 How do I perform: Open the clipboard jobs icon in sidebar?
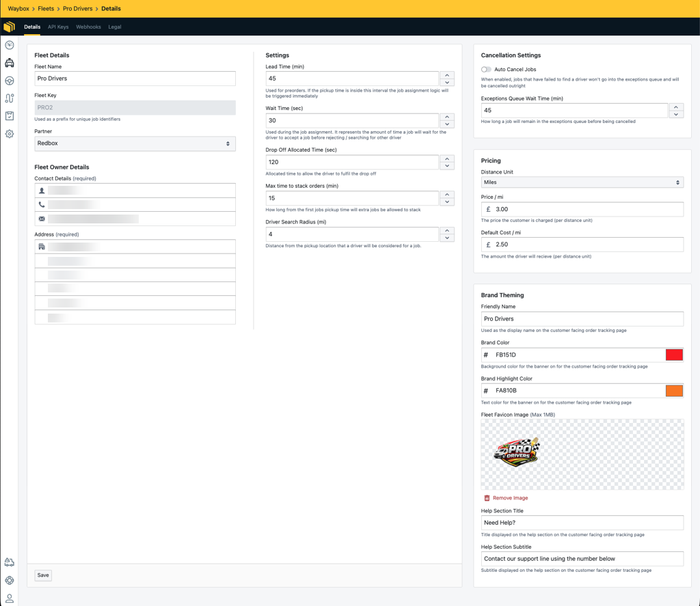tap(10, 116)
